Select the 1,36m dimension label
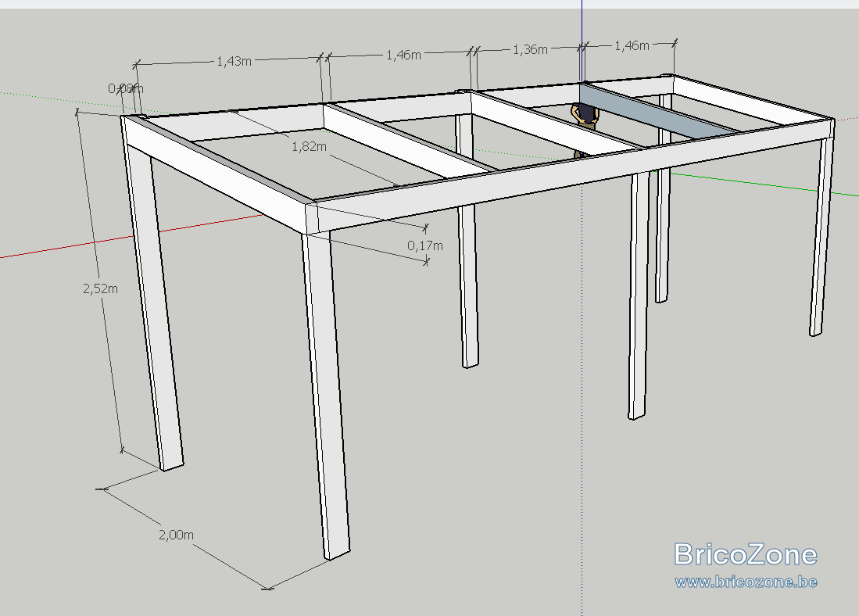This screenshot has height=616, width=859. pyautogui.click(x=530, y=49)
